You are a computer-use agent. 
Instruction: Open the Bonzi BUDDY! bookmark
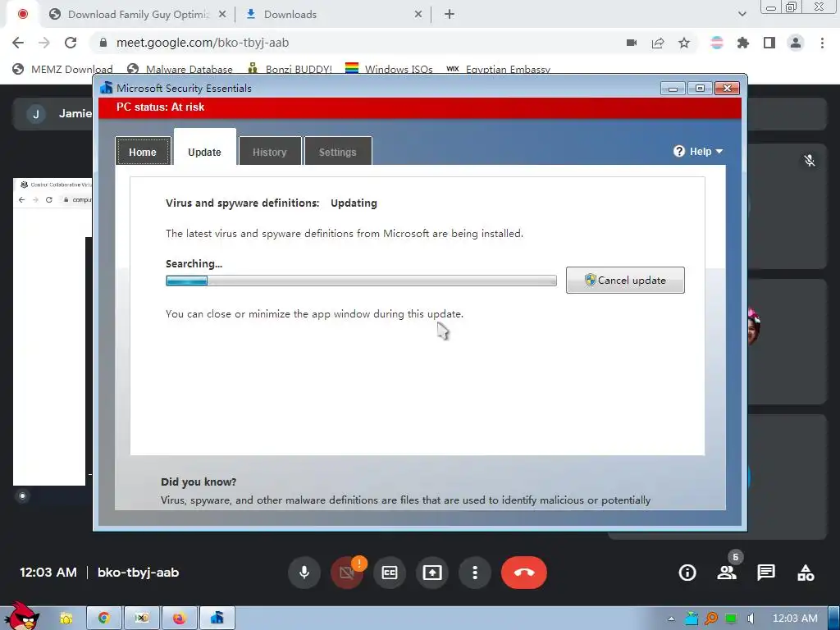coord(290,69)
